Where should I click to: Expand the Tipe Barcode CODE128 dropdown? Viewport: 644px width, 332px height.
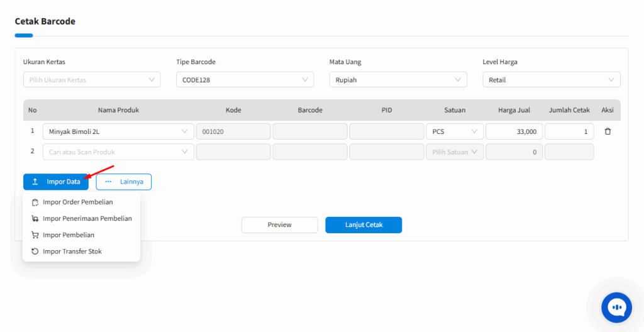245,80
